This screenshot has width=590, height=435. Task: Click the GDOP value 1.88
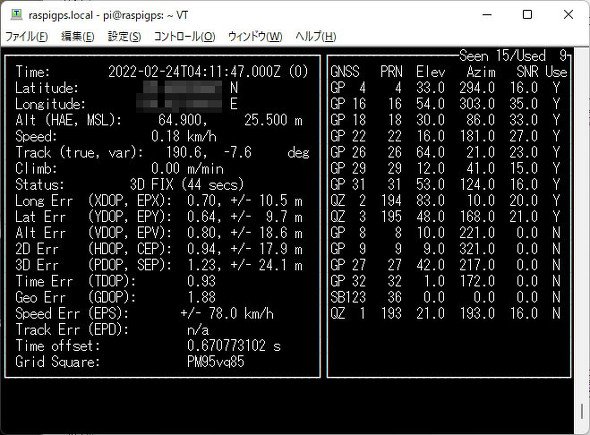[201, 298]
